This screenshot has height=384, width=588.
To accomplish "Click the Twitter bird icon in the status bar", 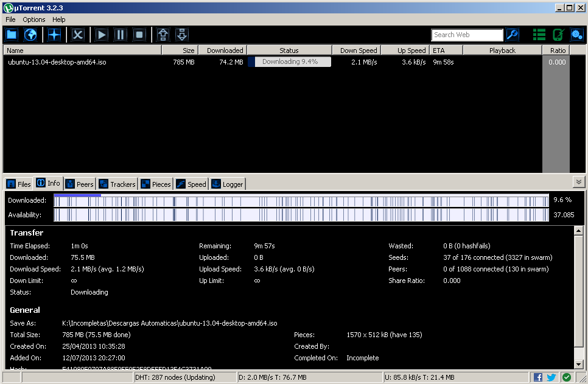I will 551,377.
